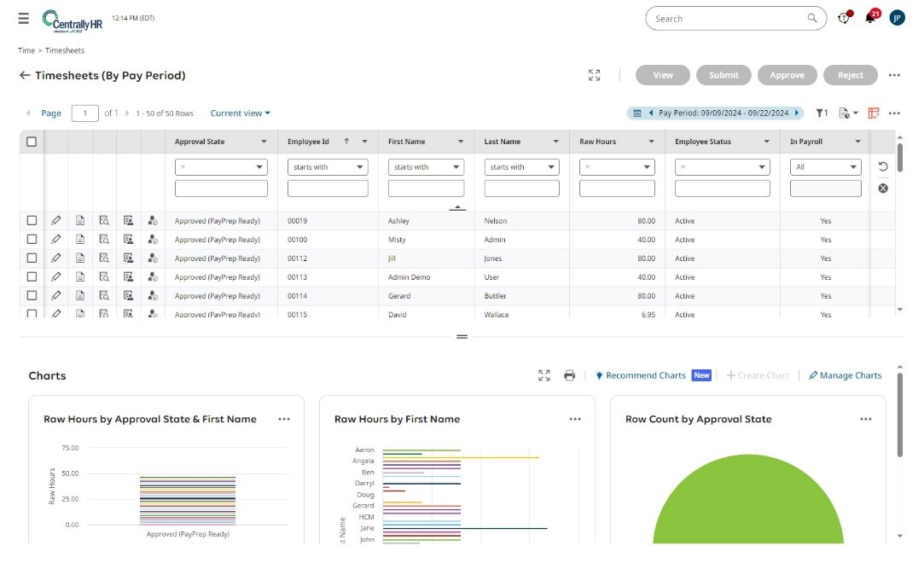Image resolution: width=924 pixels, height=563 pixels.
Task: Open Last Name filter operator dropdown
Action: (521, 167)
